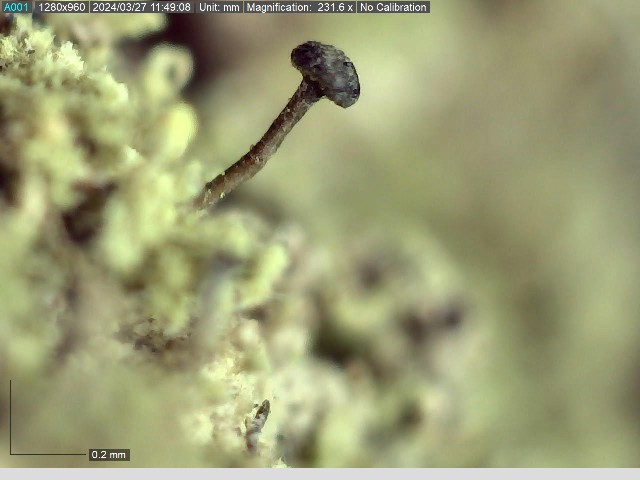
Task: Click the 11:49:08 capture time
Action: click(x=170, y=7)
